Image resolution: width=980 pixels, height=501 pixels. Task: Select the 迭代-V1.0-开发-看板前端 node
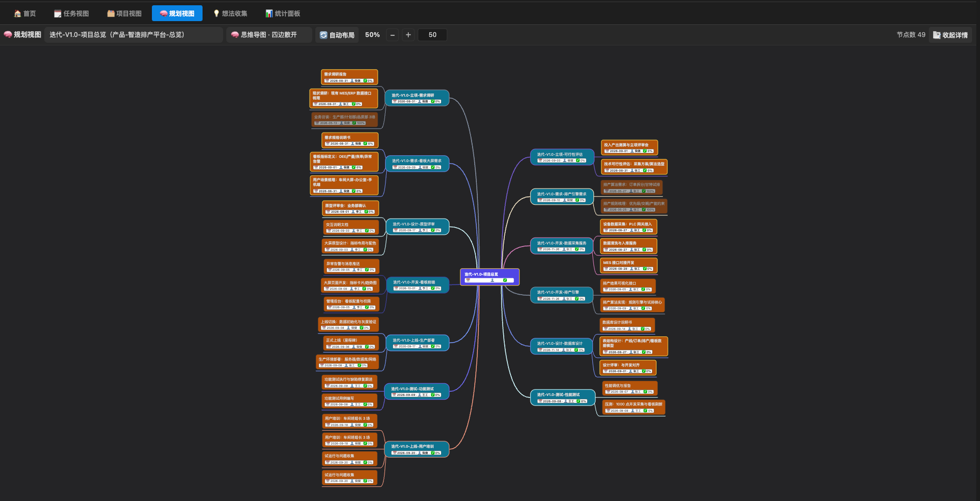[x=417, y=285]
